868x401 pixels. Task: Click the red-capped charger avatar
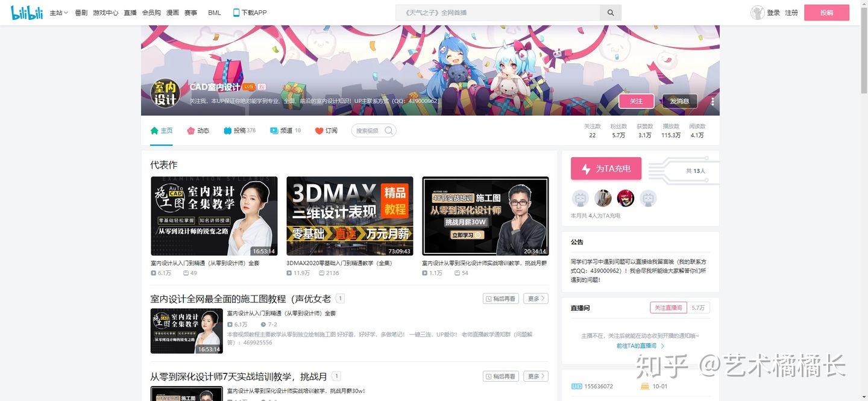(626, 198)
